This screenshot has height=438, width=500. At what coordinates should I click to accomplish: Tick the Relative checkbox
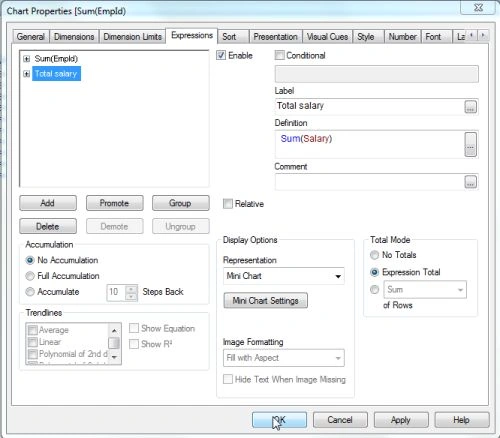tap(228, 204)
